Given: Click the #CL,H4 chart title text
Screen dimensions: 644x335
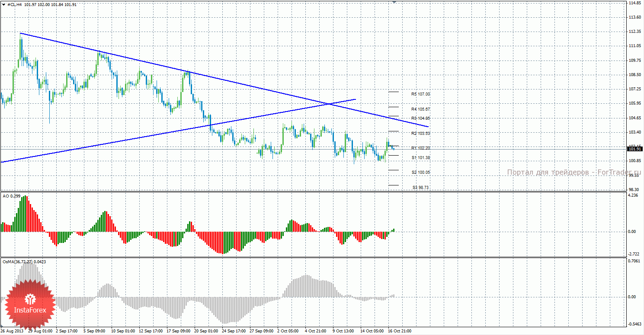Looking at the screenshot, I should click(x=15, y=4).
